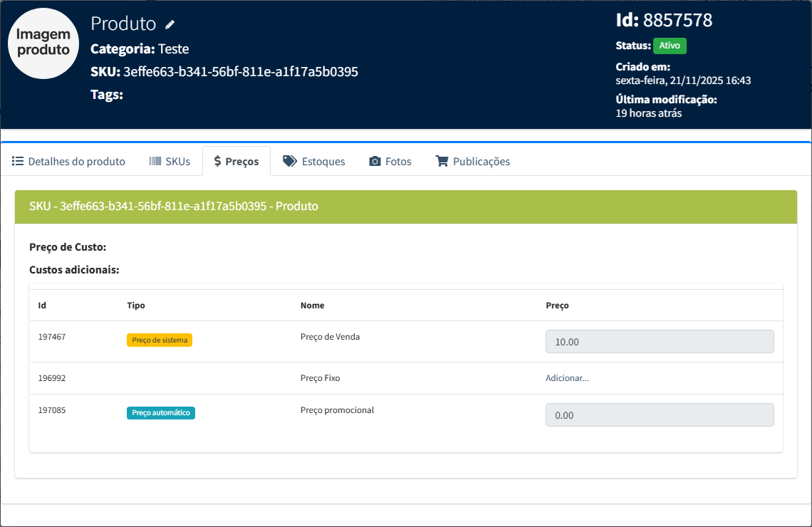Select the blue Preço automático badge
The width and height of the screenshot is (812, 527).
(x=161, y=413)
